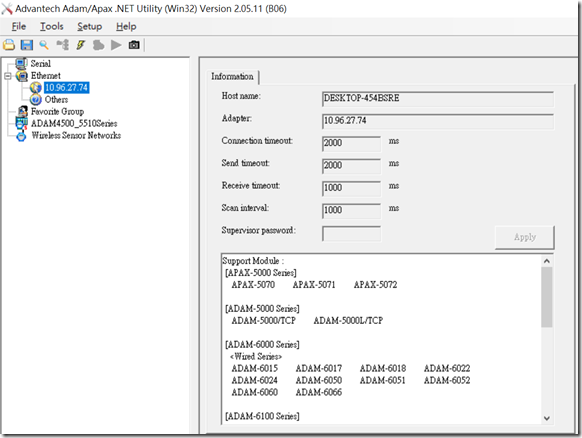Select Wireless Sensor Networks tree item
This screenshot has height=438, width=582.
[76, 135]
